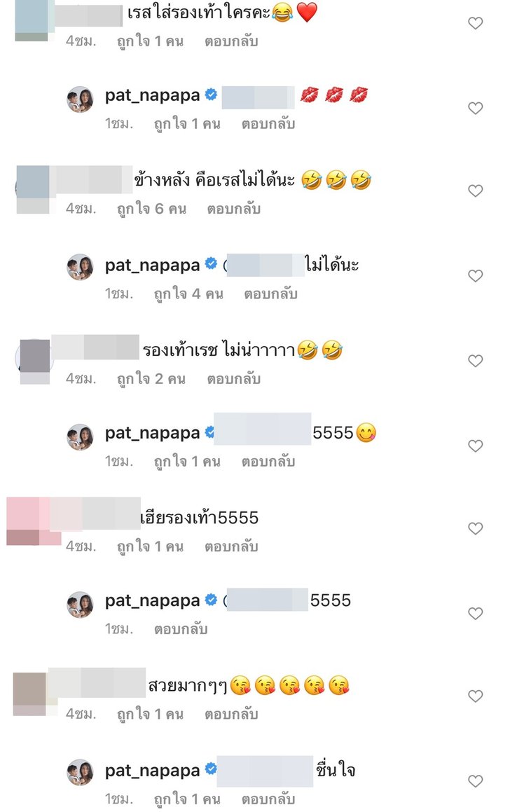This screenshot has width=510, height=812.
Task: Click ตอบกลับ under the "สวยมากๆๆ" comment
Action: point(231,715)
